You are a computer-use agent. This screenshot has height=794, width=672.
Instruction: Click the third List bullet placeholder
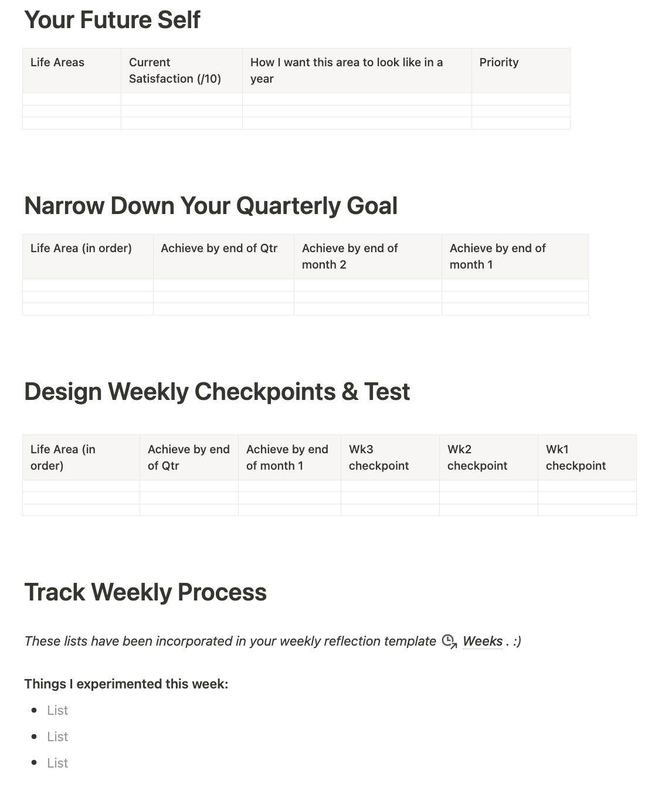click(57, 763)
